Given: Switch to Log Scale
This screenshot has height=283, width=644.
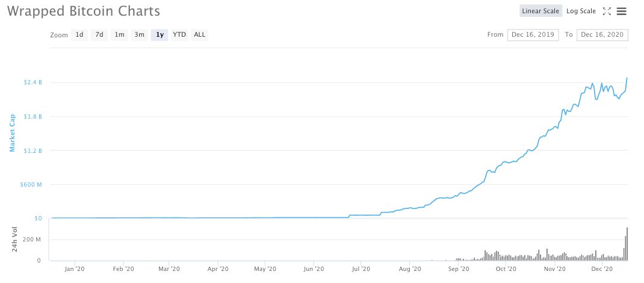Looking at the screenshot, I should pos(581,11).
